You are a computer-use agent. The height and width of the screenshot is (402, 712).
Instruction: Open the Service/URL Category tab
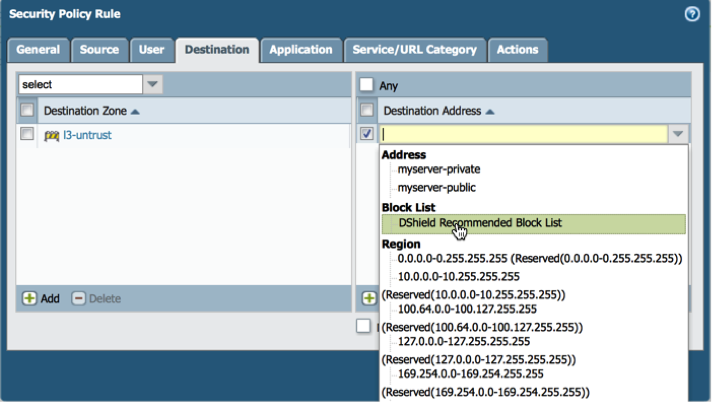(415, 50)
